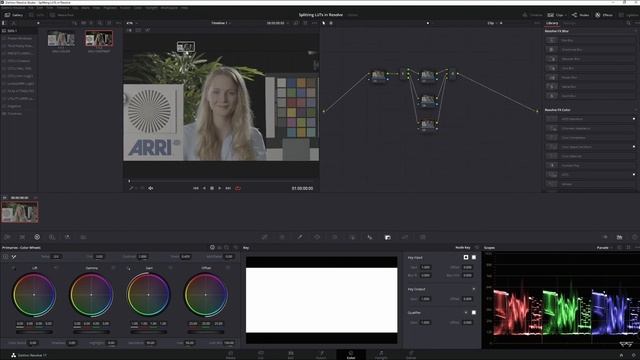Open the HDR palette icon

click(52, 237)
